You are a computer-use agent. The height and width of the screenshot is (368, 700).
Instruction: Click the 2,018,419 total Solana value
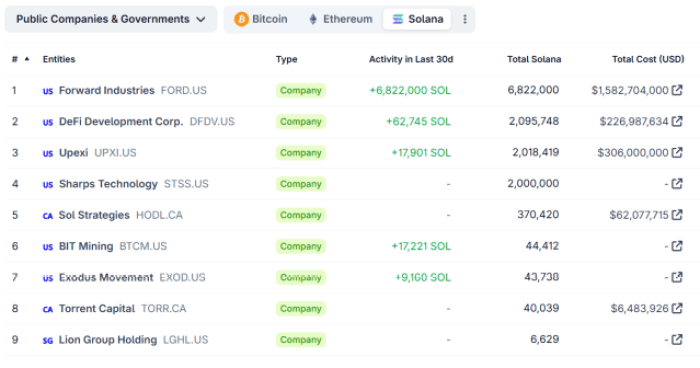pos(535,152)
